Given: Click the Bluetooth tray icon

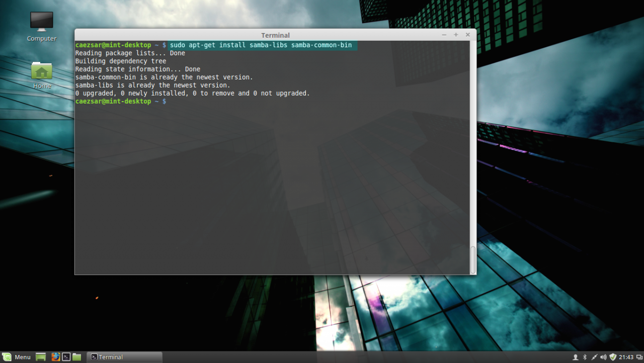Looking at the screenshot, I should [x=585, y=357].
